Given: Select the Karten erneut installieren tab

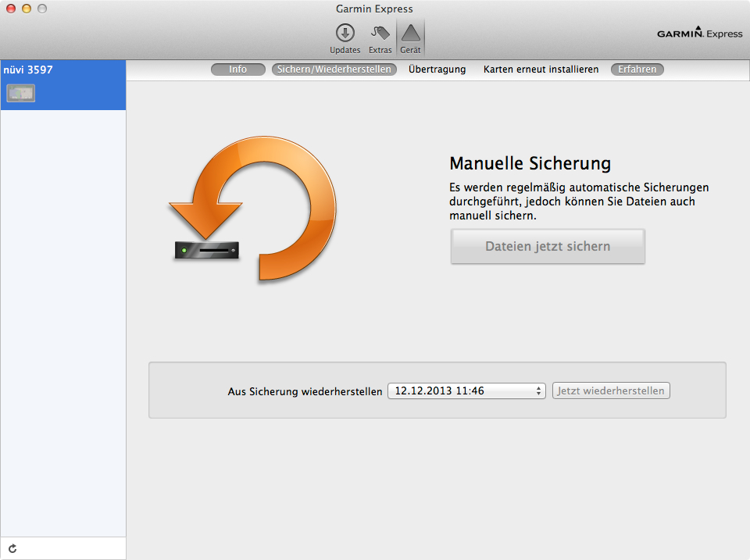Looking at the screenshot, I should pyautogui.click(x=541, y=70).
